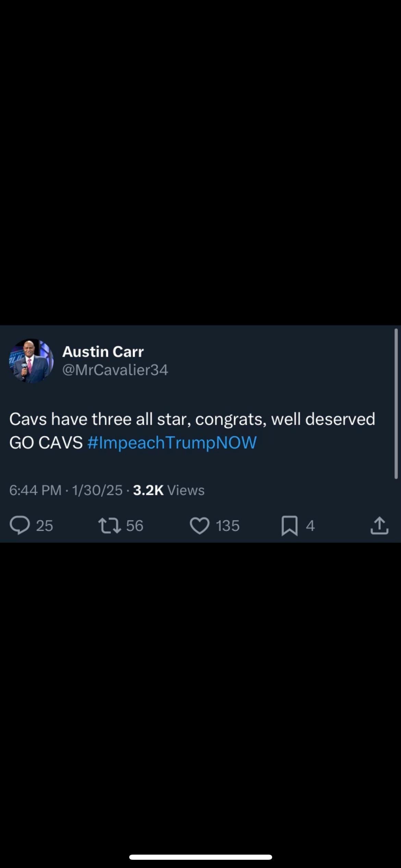
Task: Bookmark the tweet using the bookmark icon
Action: (289, 526)
